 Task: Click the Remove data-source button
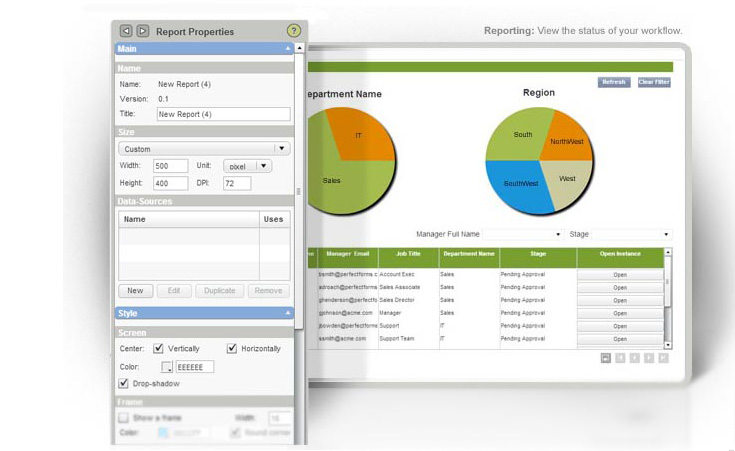[x=269, y=291]
